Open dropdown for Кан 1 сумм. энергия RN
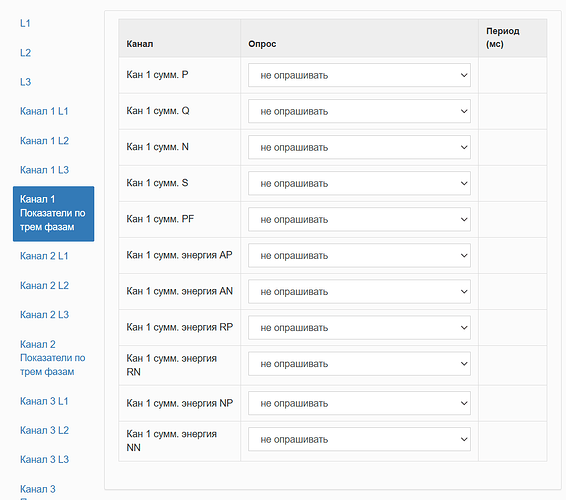The height and width of the screenshot is (500, 566). tap(359, 364)
